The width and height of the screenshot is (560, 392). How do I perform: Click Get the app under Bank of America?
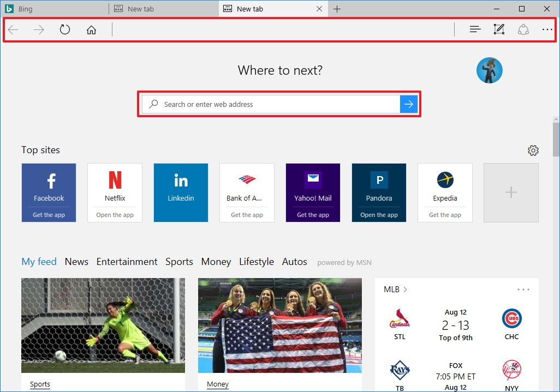click(247, 215)
